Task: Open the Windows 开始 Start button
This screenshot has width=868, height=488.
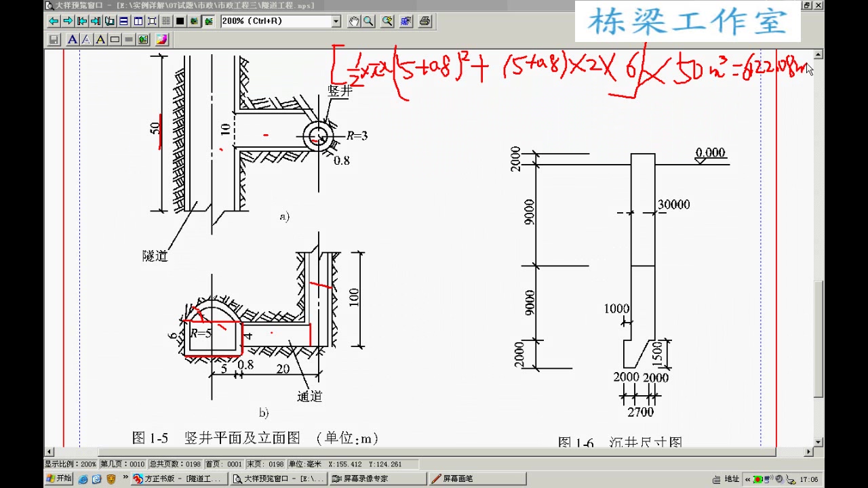Action: 58,479
